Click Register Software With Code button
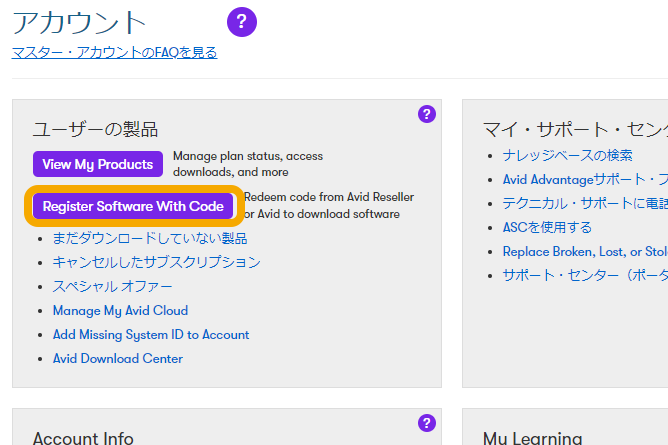The image size is (668, 445). tap(133, 206)
